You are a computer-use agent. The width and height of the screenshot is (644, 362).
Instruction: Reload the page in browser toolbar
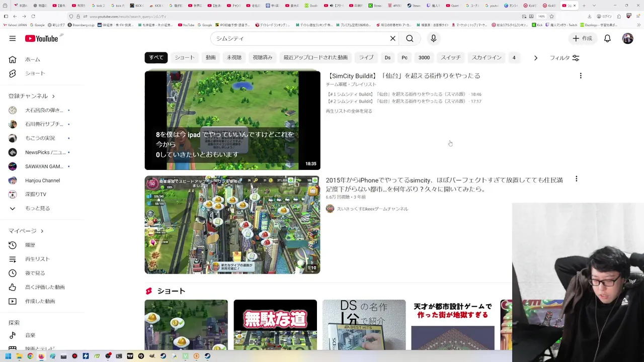(x=33, y=16)
